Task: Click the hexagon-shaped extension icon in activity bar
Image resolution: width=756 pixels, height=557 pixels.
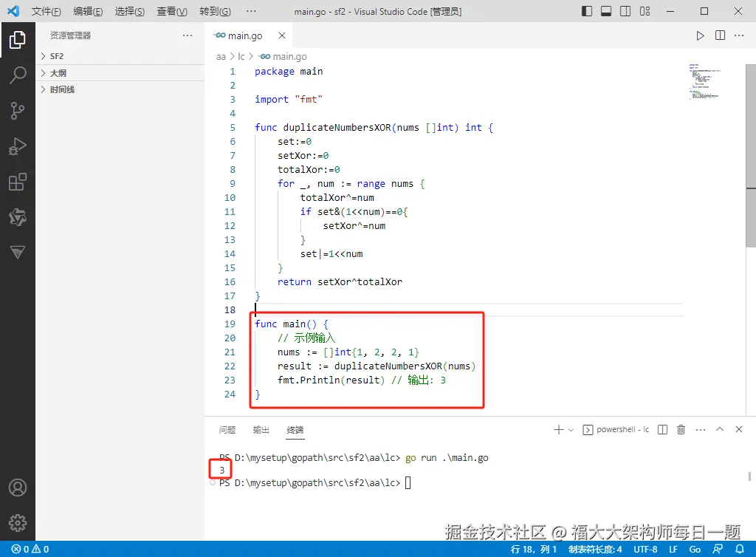Action: tap(18, 217)
